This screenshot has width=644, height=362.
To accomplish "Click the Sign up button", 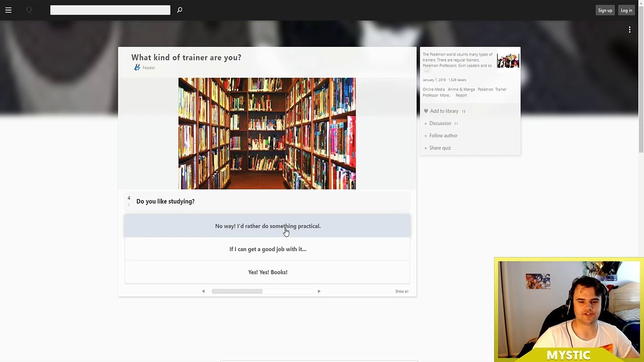I will tap(605, 11).
